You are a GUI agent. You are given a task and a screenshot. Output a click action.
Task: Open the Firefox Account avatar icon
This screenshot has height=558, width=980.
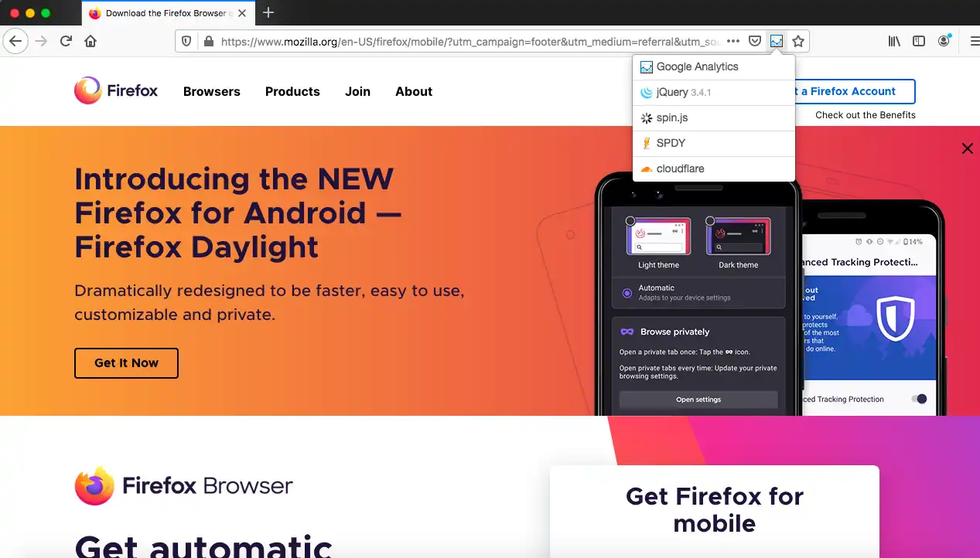coord(944,41)
